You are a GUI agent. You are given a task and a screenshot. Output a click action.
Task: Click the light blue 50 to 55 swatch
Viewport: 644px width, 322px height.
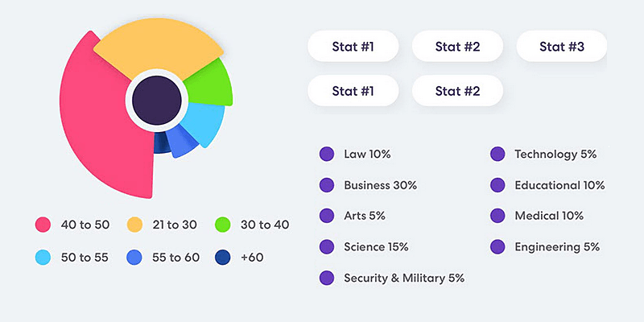43,258
